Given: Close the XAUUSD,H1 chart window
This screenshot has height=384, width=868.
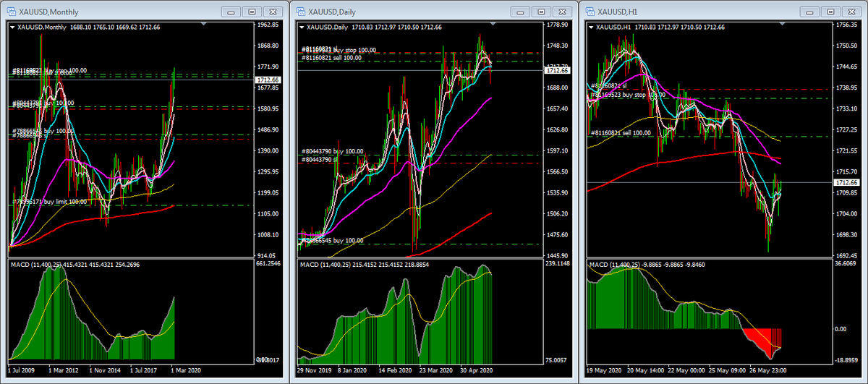Looking at the screenshot, I should pos(853,12).
